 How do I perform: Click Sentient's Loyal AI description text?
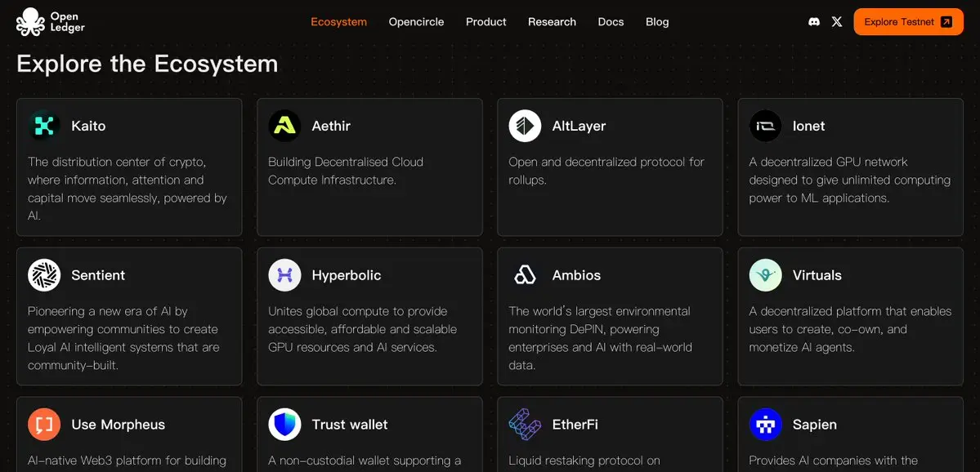pyautogui.click(x=123, y=338)
